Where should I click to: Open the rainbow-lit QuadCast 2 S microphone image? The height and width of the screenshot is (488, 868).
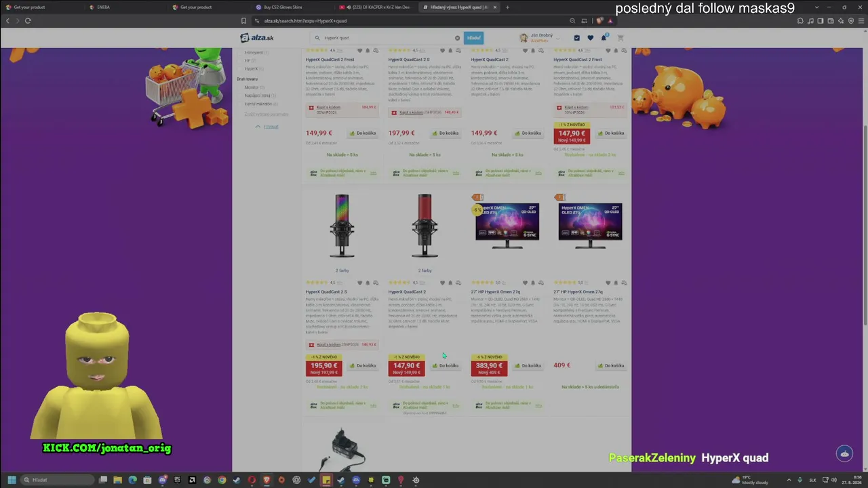coord(342,226)
